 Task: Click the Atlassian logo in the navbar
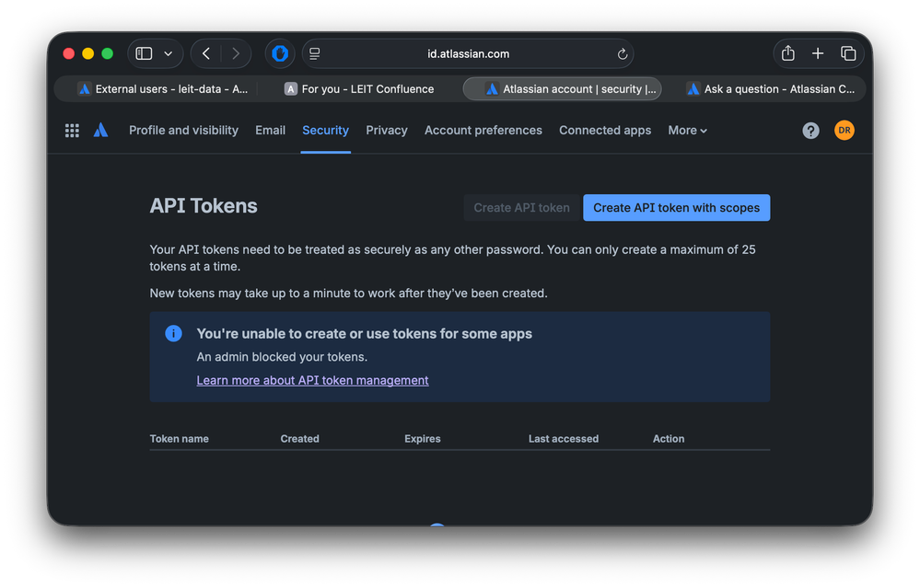(x=100, y=130)
